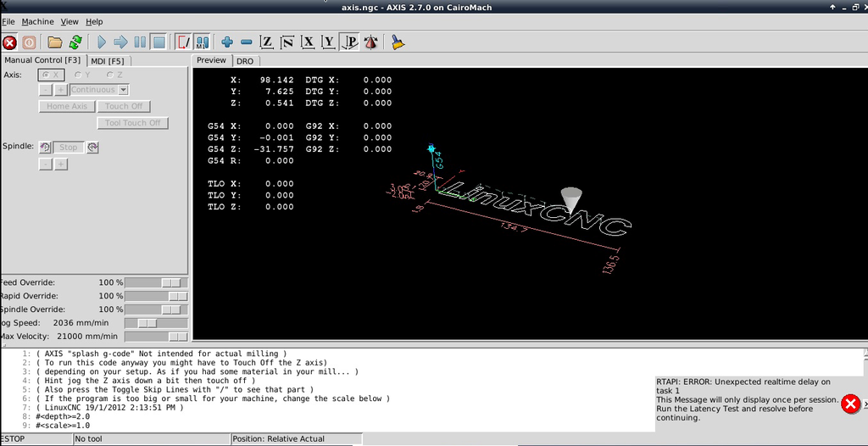Viewport: 868px width, 446px height.
Task: Reload the current file with green arrows
Action: point(75,42)
